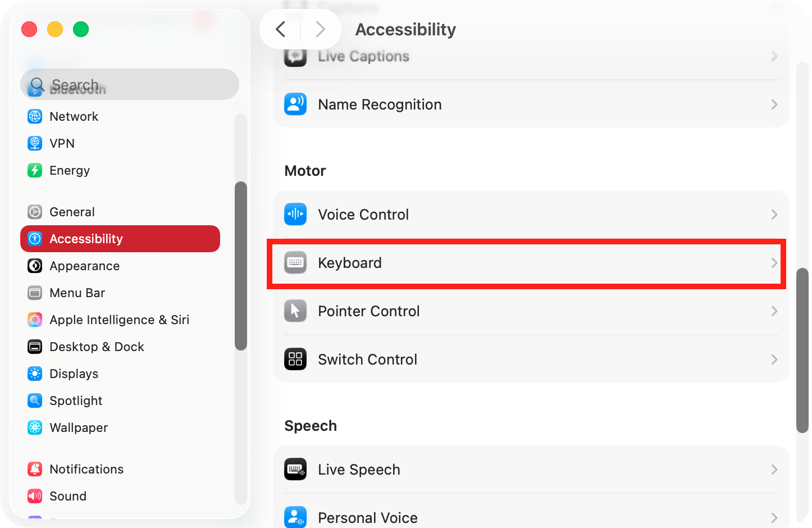Image resolution: width=812 pixels, height=528 pixels.
Task: Open Desktop & Dock from the sidebar
Action: click(x=97, y=347)
